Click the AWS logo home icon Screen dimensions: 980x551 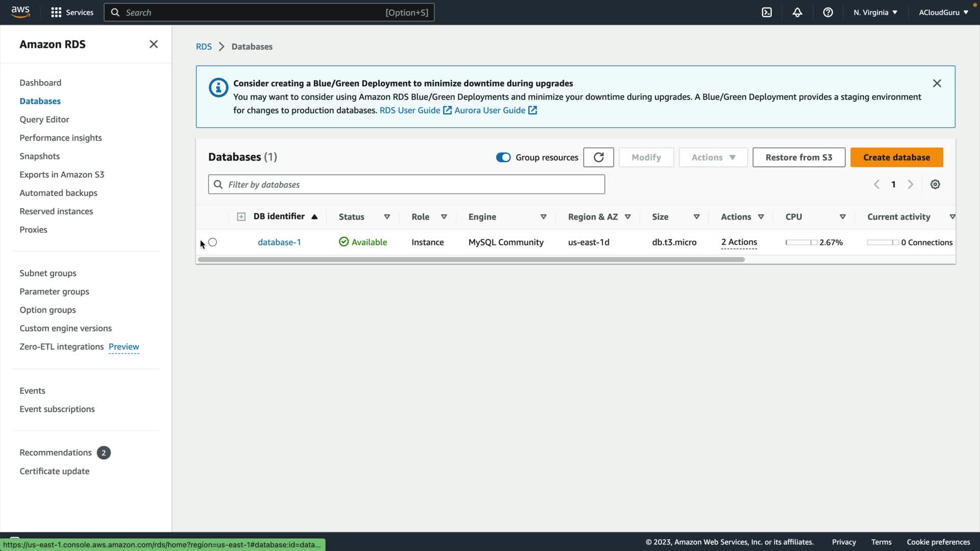click(20, 12)
